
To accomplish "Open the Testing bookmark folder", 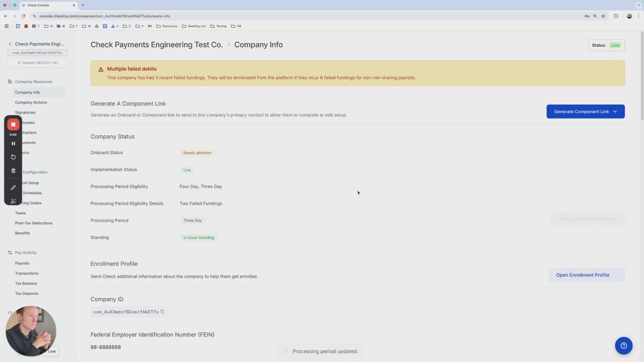I will [218, 26].
